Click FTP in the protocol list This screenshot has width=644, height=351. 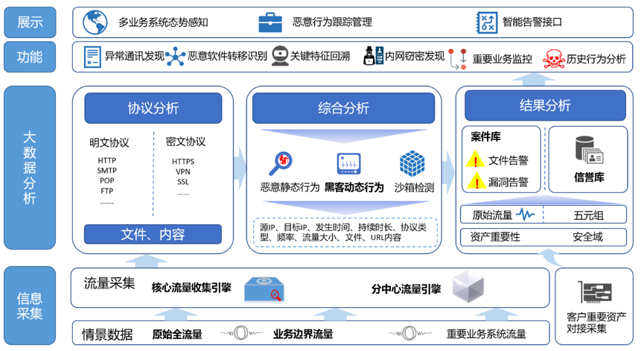[x=106, y=191]
